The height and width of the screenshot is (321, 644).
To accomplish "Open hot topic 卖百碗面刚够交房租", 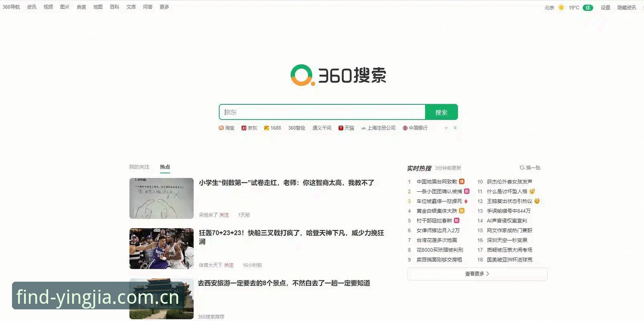I will pyautogui.click(x=439, y=260).
